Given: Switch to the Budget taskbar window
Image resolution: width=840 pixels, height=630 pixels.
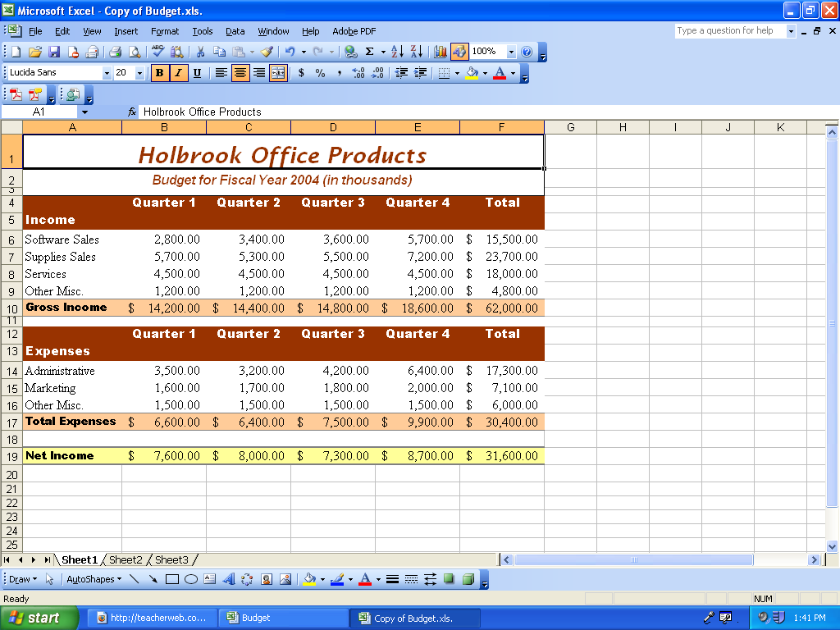Looking at the screenshot, I should point(283,618).
